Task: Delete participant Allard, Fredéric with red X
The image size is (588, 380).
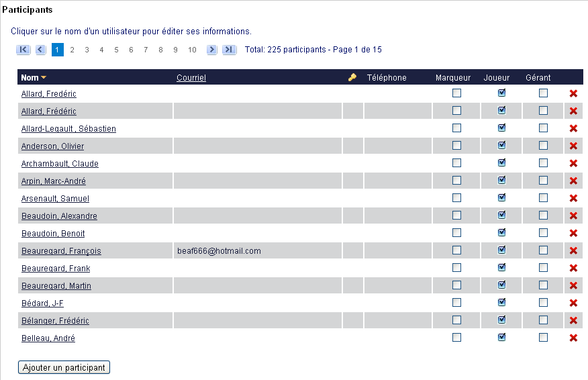Action: [x=573, y=93]
